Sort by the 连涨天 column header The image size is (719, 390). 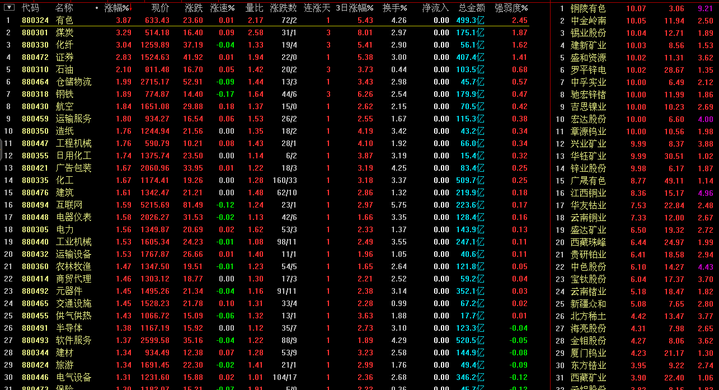click(x=317, y=8)
